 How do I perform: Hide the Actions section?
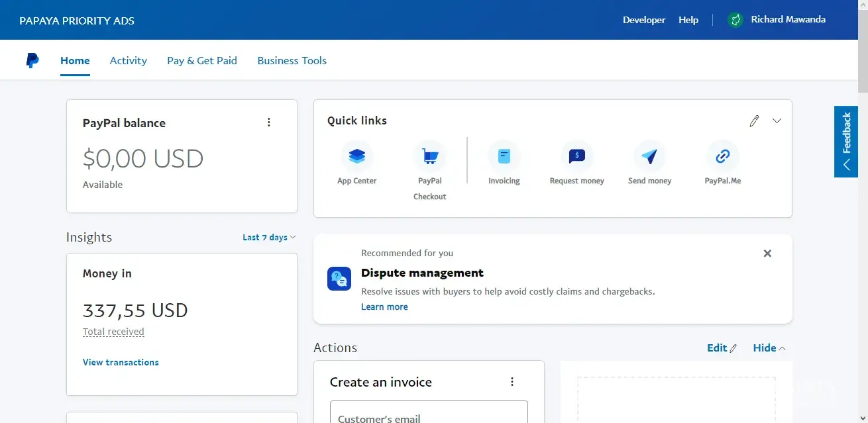tap(769, 348)
